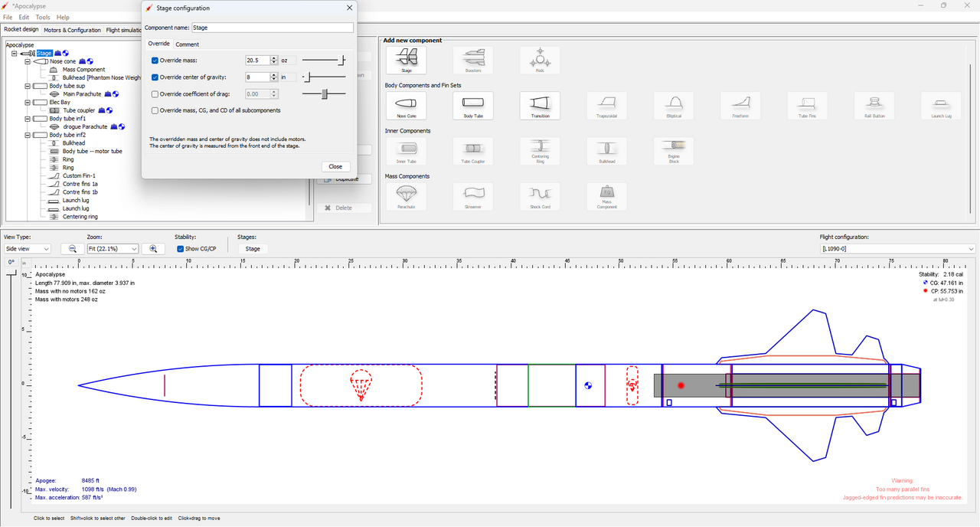This screenshot has width=980, height=527.
Task: Open the Flight configuration dropdown
Action: click(x=897, y=249)
